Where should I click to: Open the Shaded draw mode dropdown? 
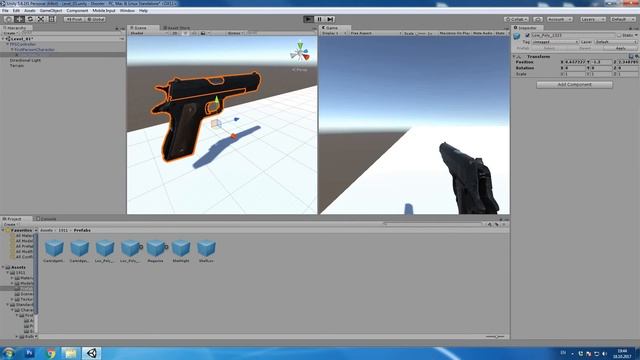pos(148,33)
